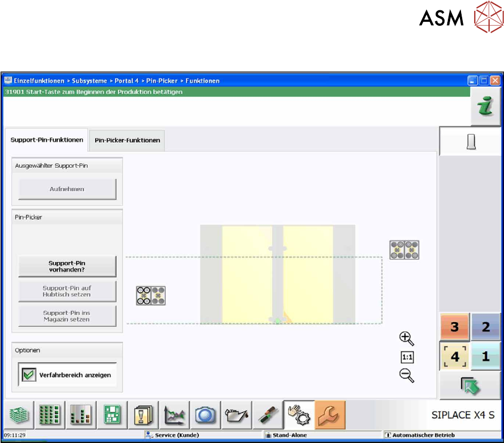Select portal 1 cyan tile
This screenshot has width=504, height=443.
[485, 357]
